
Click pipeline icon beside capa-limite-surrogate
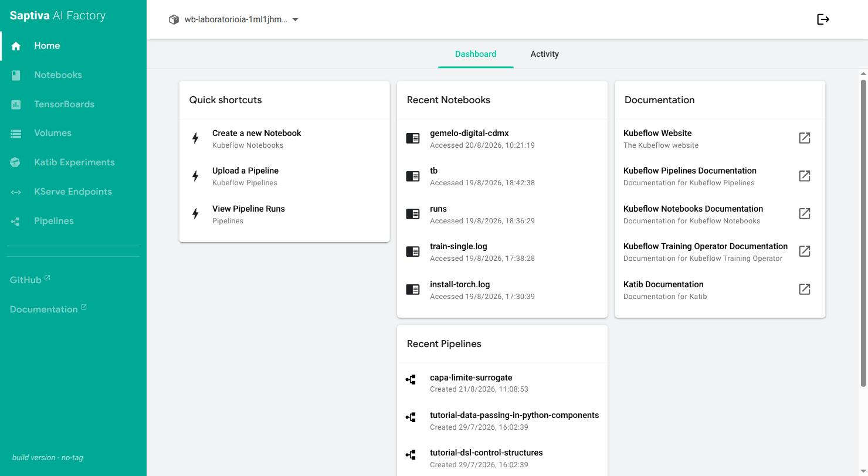tap(411, 380)
